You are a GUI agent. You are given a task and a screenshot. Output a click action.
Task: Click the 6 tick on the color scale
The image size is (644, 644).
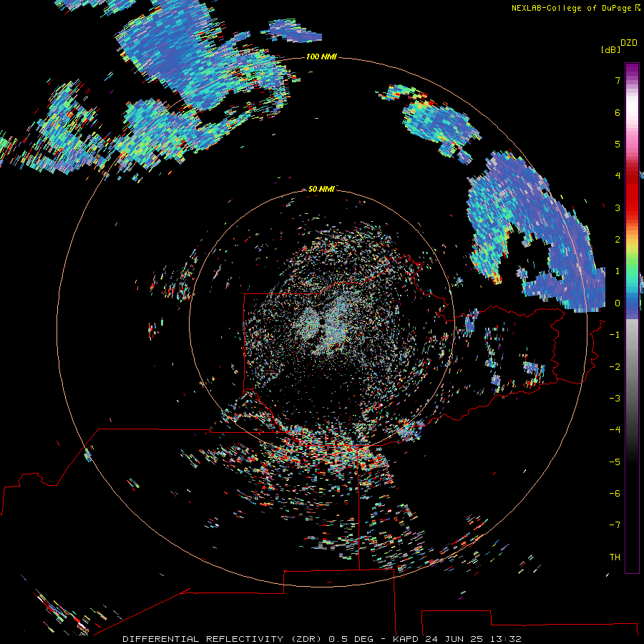[618, 112]
